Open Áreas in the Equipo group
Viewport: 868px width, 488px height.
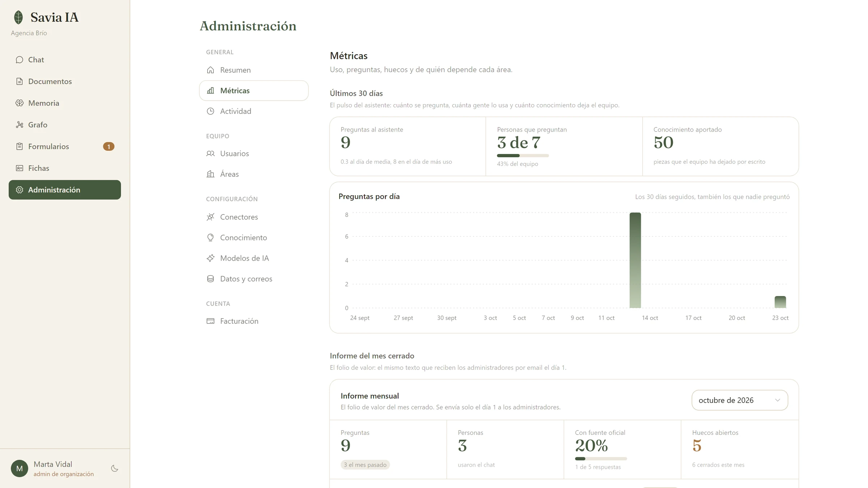[254, 174]
